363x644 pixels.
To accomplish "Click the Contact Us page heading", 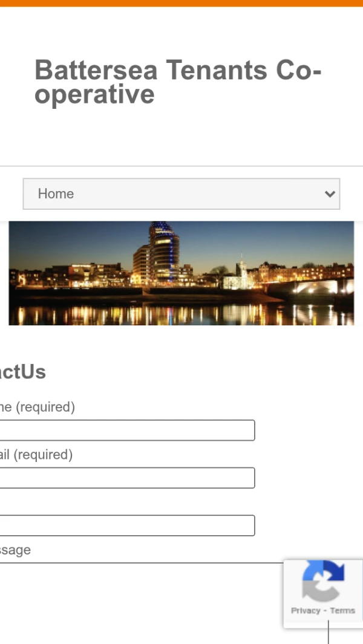I will [23, 372].
